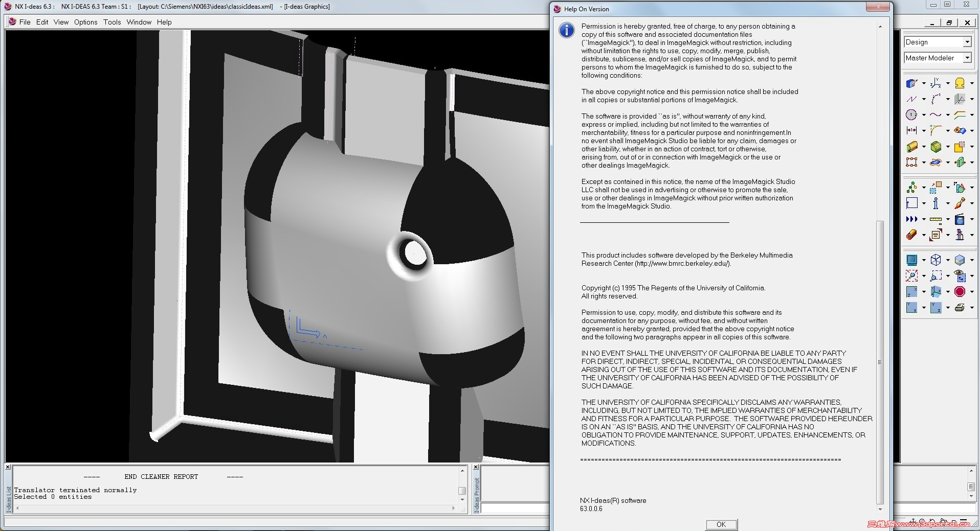Click the Help dialog scroll-up arrow
The width and height of the screenshot is (980, 531).
click(x=880, y=27)
